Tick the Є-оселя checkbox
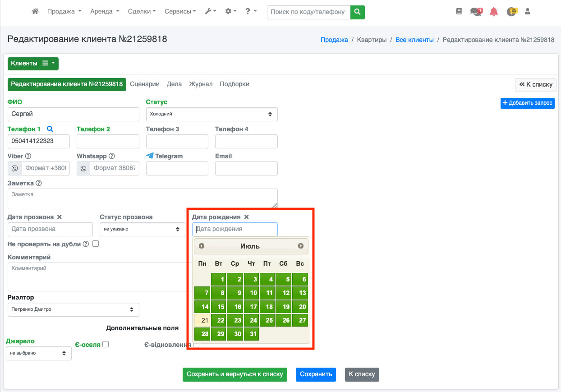The height and width of the screenshot is (392, 561). 106,344
